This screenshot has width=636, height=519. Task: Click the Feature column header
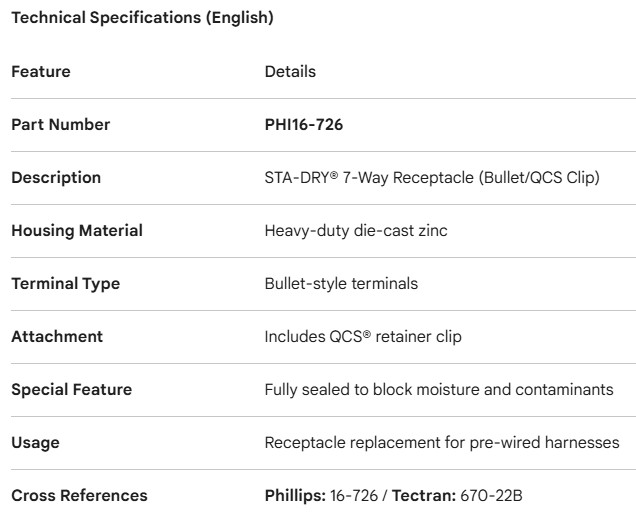tap(41, 72)
